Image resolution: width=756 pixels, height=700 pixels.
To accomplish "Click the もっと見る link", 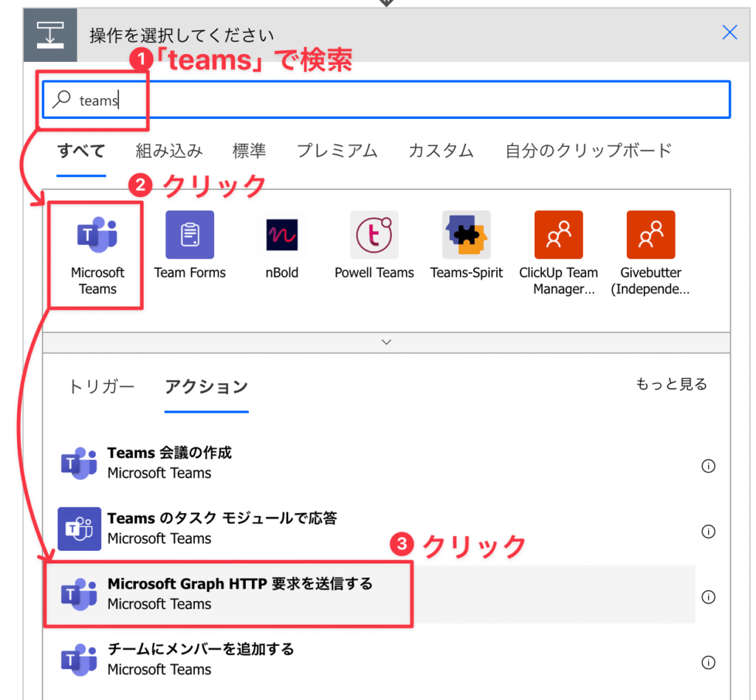I will coord(671,384).
